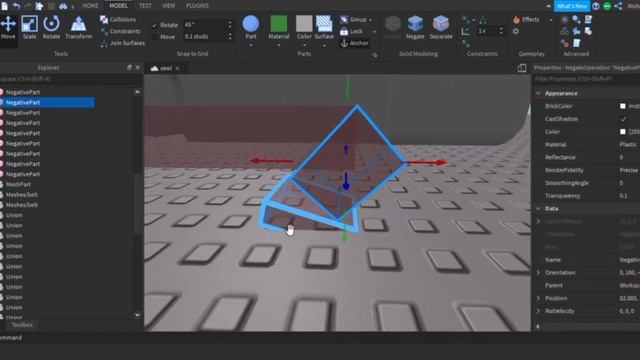Click the Explorer scroll up arrow
Viewport: 640px width, 360px height.
pos(137,92)
